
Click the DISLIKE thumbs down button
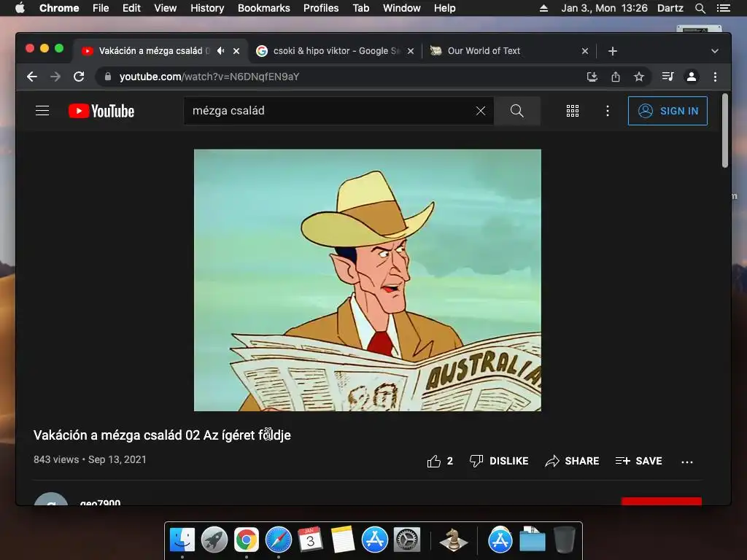coord(499,461)
